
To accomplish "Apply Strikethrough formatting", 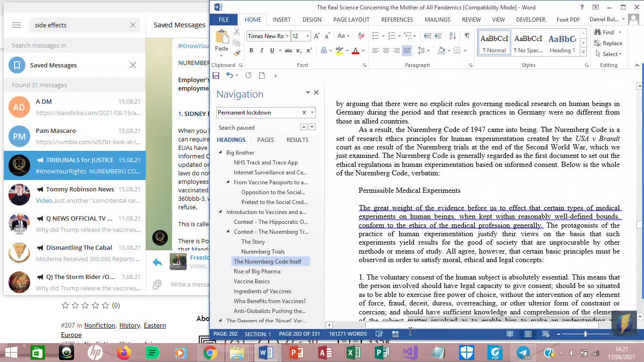I will click(289, 50).
